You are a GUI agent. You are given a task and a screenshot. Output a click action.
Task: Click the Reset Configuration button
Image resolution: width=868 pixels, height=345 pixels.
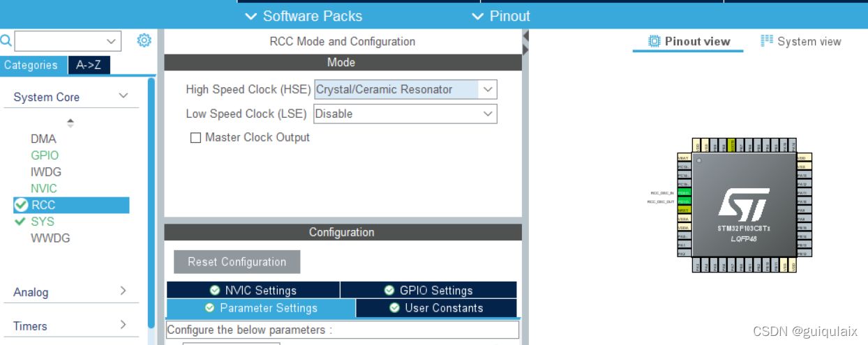(x=237, y=262)
